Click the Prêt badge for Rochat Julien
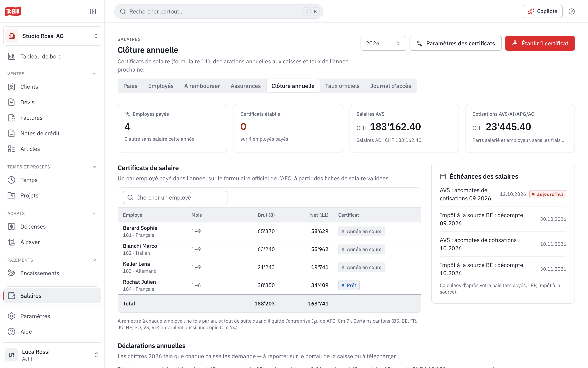This screenshot has width=588, height=368. tap(349, 285)
